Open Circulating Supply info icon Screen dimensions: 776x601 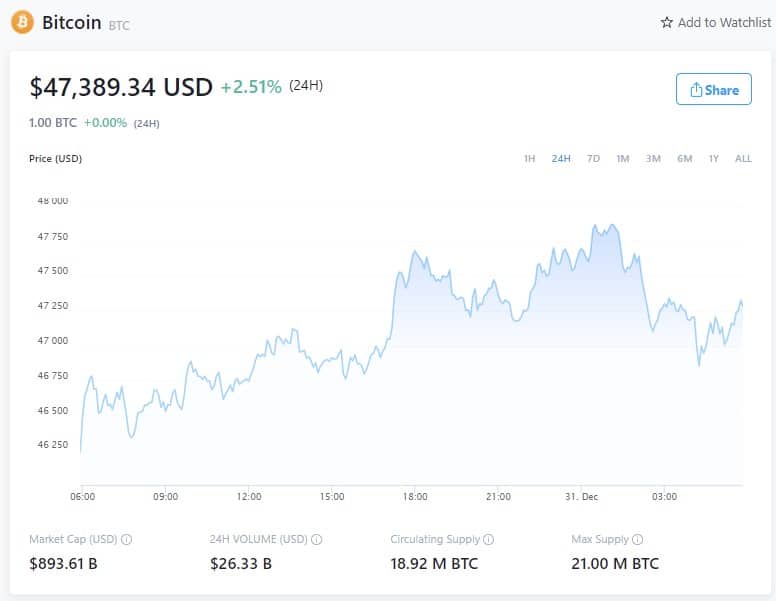pyautogui.click(x=488, y=539)
